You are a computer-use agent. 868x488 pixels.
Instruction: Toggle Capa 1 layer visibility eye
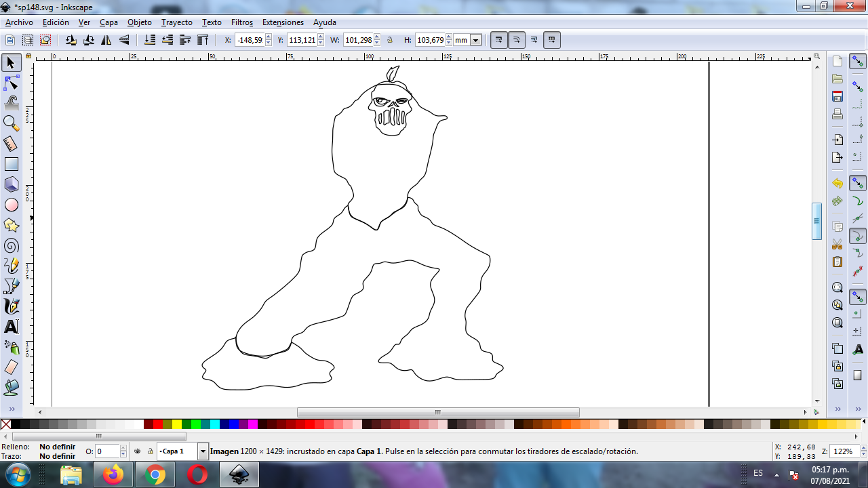pyautogui.click(x=138, y=451)
